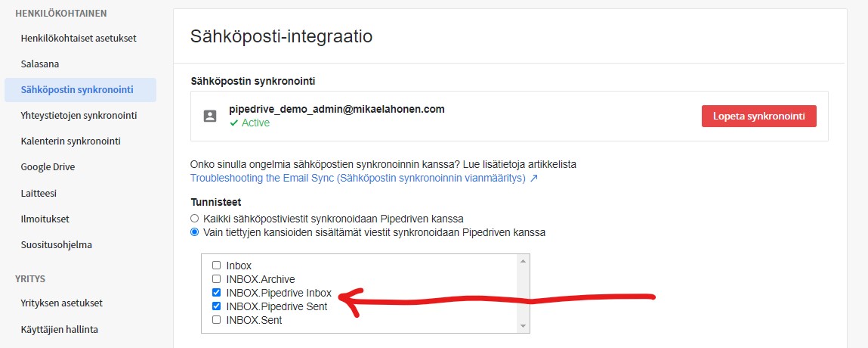The height and width of the screenshot is (348, 868).
Task: Click the HENKILÖKOHTAINEN section header
Action: (x=61, y=13)
